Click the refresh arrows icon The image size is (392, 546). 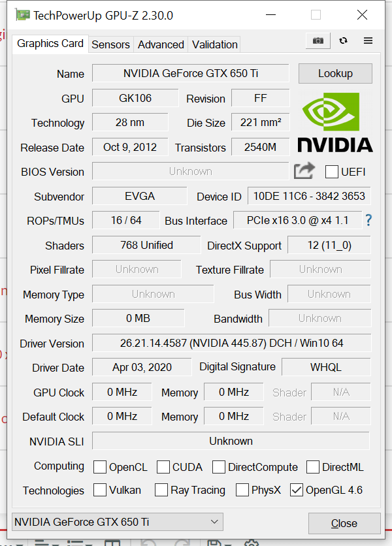coord(343,40)
